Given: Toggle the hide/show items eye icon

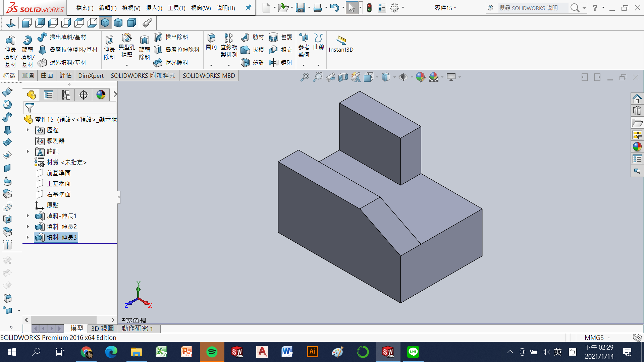Looking at the screenshot, I should 403,77.
